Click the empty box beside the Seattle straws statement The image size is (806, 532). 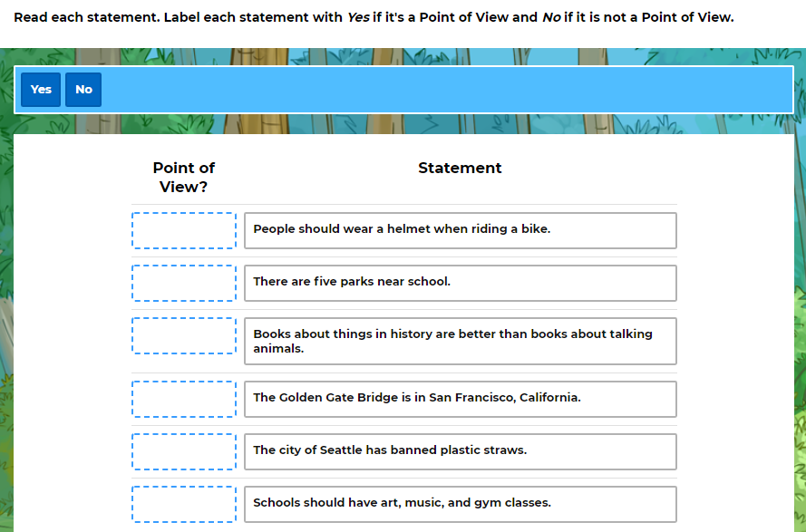[184, 451]
